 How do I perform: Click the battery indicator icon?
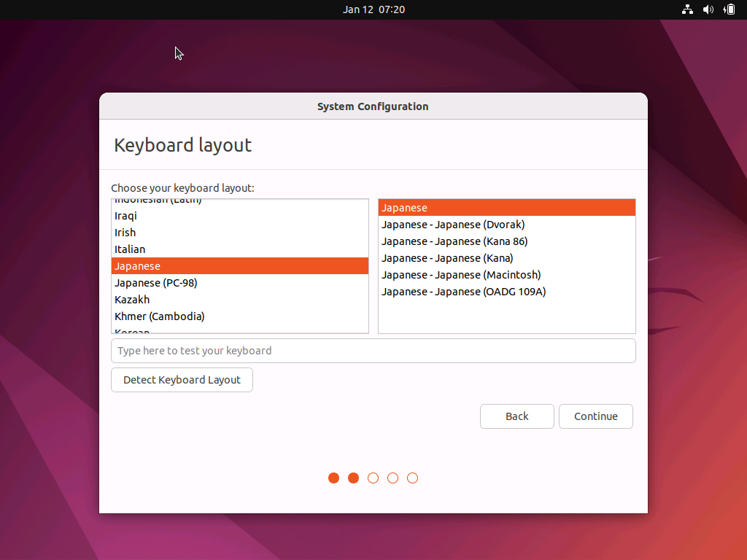pyautogui.click(x=728, y=9)
